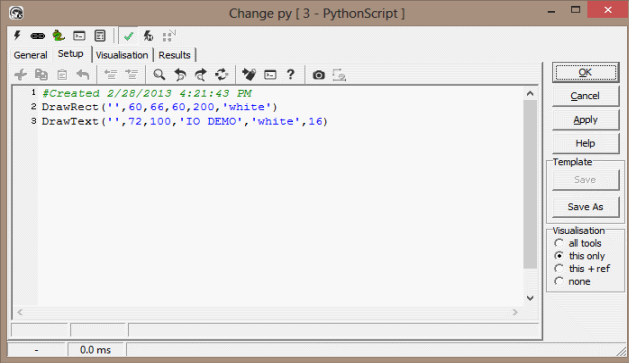Click the find previous icon
629x363 pixels.
coord(180,75)
